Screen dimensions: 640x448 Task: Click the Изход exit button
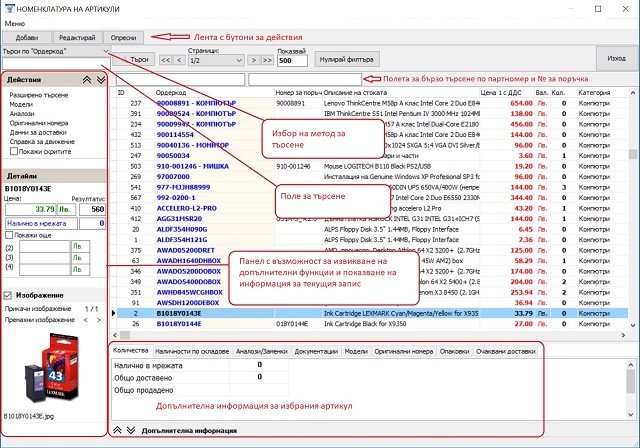[616, 58]
